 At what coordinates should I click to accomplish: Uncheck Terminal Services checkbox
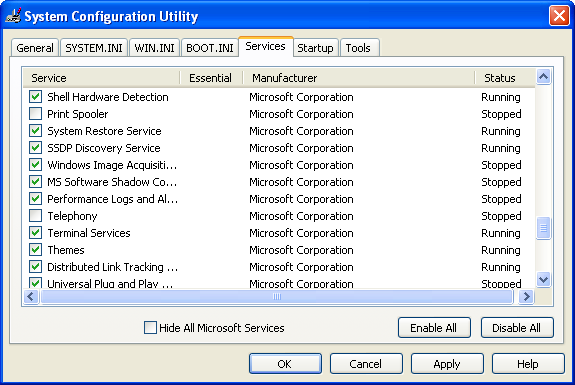pos(36,233)
